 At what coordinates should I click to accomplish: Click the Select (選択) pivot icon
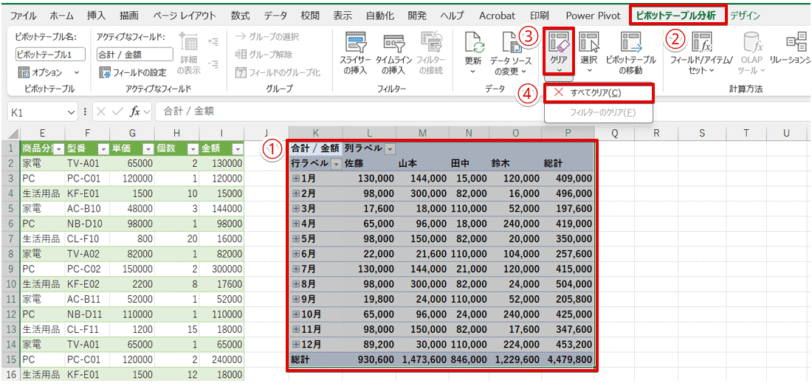click(x=589, y=42)
